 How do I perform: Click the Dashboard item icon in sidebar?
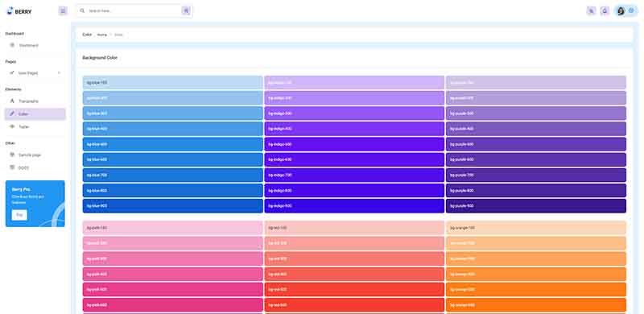point(12,45)
